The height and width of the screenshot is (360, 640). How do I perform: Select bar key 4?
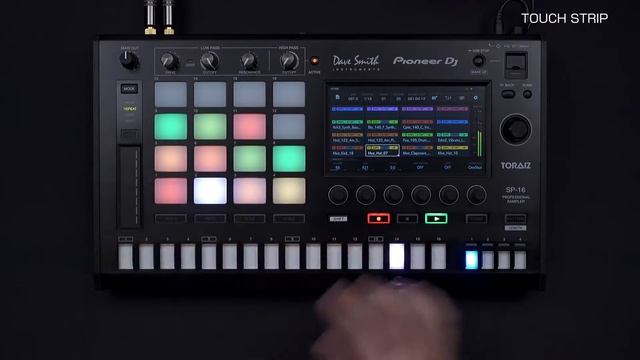click(x=520, y=260)
